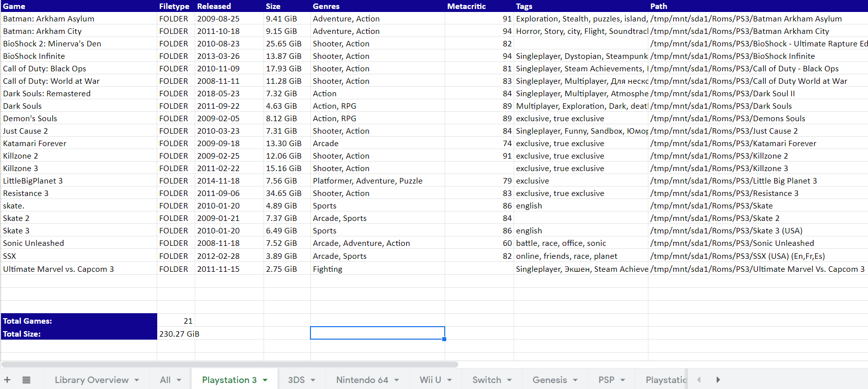Open Nintendo 64 tab dropdown arrow
868x389 pixels.
tap(397, 380)
